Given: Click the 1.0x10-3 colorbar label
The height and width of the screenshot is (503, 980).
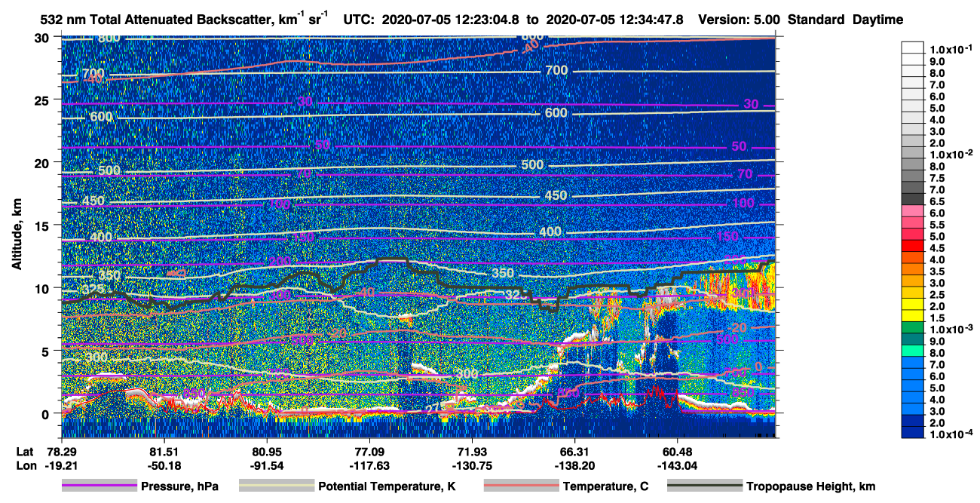Looking at the screenshot, I should click(x=950, y=327).
